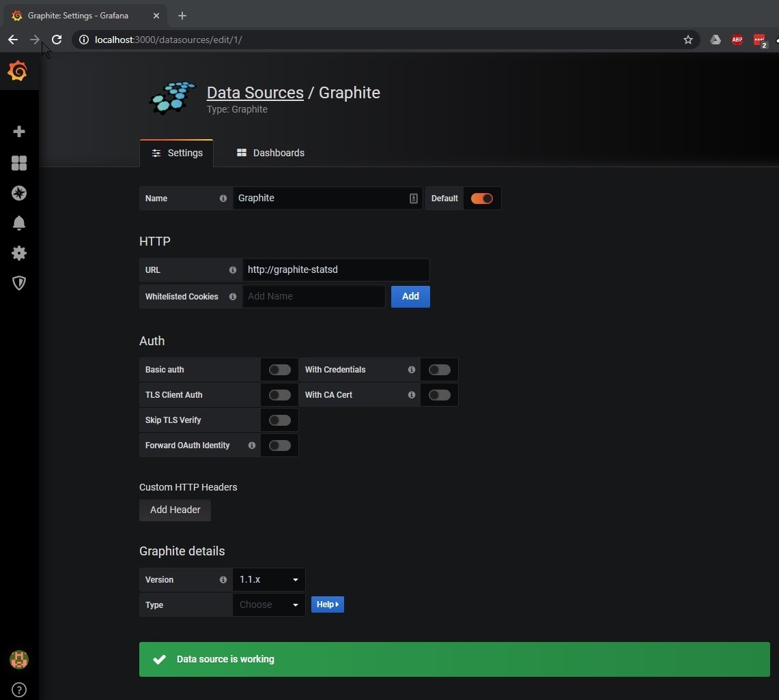Click With CA Cert info icon
The width and height of the screenshot is (779, 700).
pos(412,395)
